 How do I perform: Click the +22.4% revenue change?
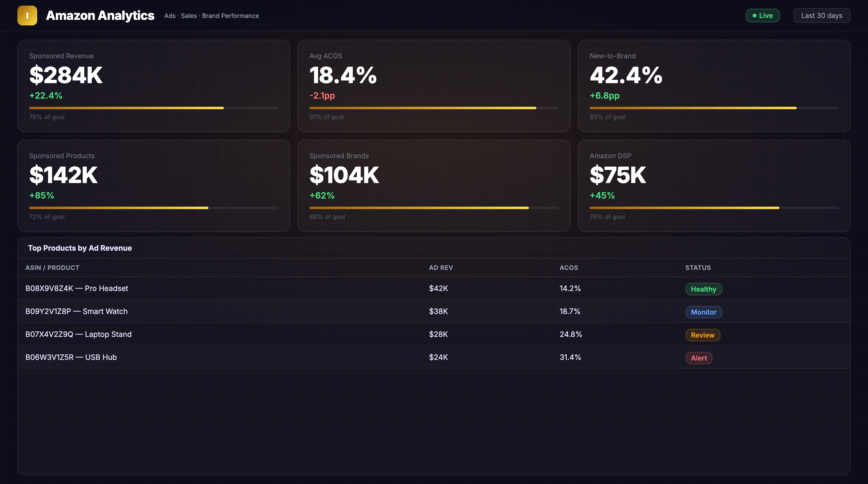click(46, 96)
